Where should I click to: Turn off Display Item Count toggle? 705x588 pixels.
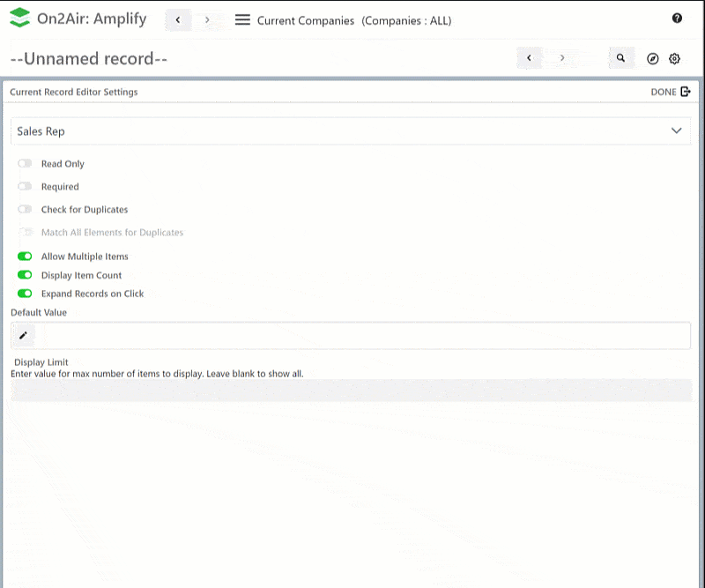pyautogui.click(x=25, y=275)
